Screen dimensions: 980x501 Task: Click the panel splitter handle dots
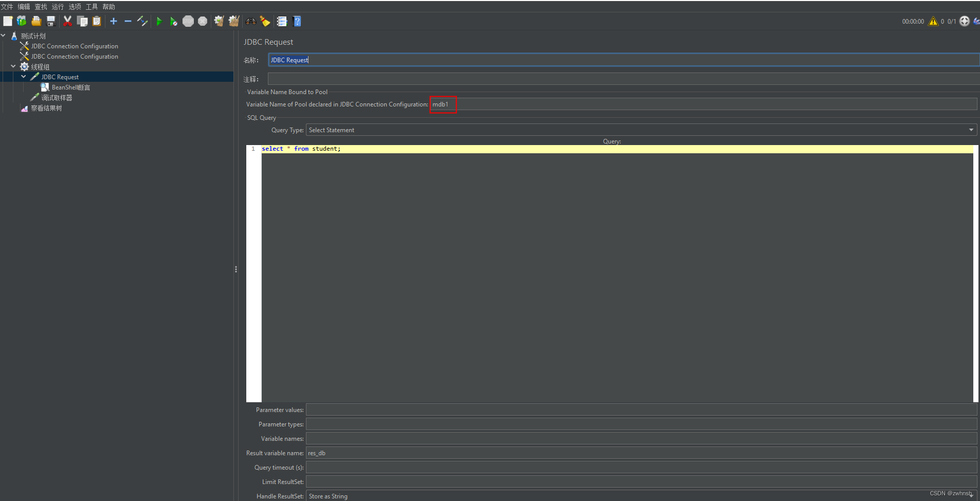tap(236, 269)
